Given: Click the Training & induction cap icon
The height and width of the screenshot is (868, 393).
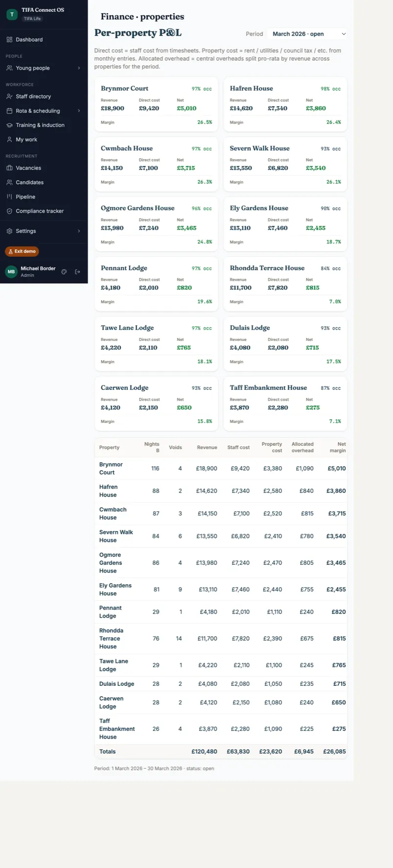Looking at the screenshot, I should 9,125.
